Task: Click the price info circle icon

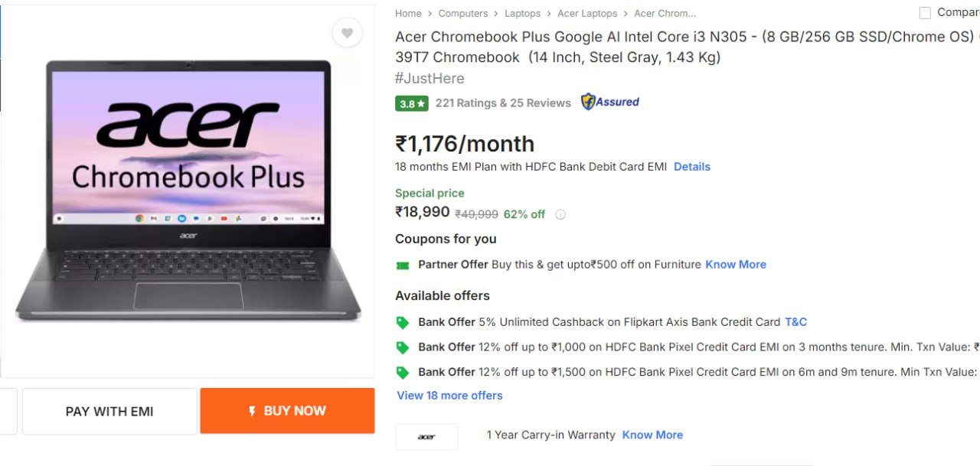Action: click(560, 215)
